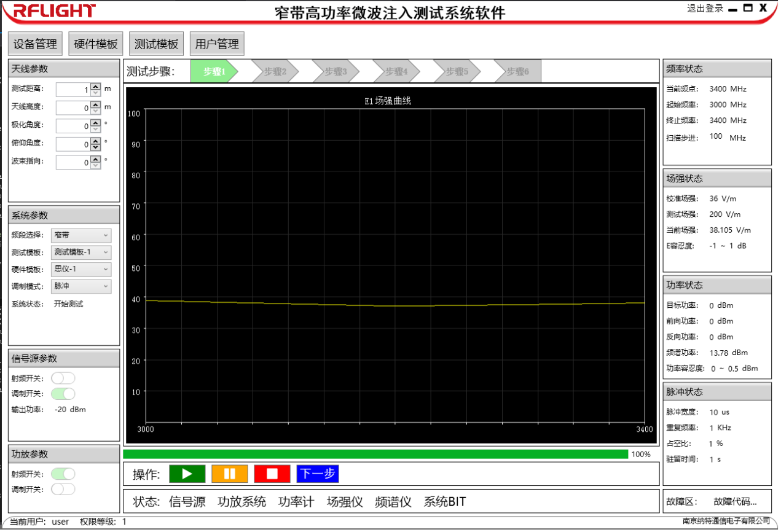Jump to the 步骤6 step arrow

[517, 71]
